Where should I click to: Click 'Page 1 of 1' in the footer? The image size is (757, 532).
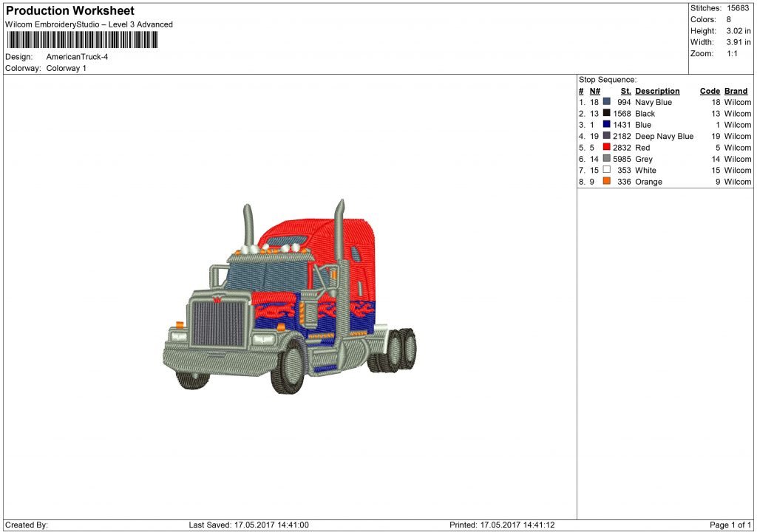click(x=730, y=525)
